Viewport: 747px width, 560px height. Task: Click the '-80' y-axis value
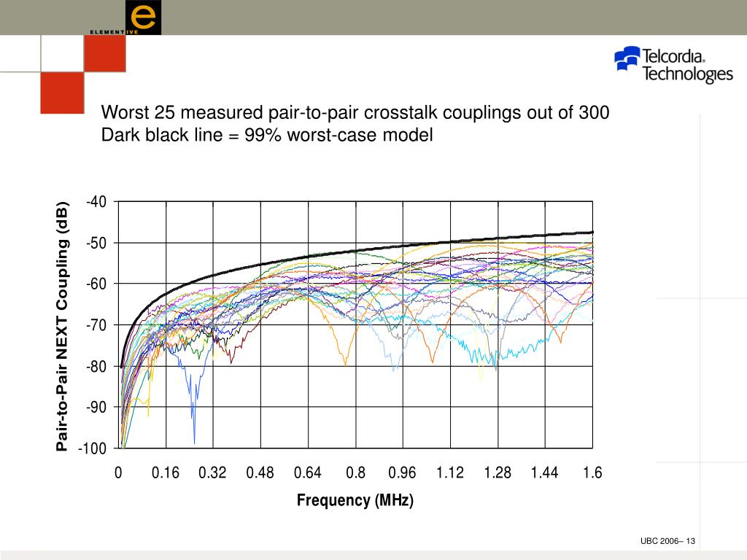pyautogui.click(x=96, y=366)
